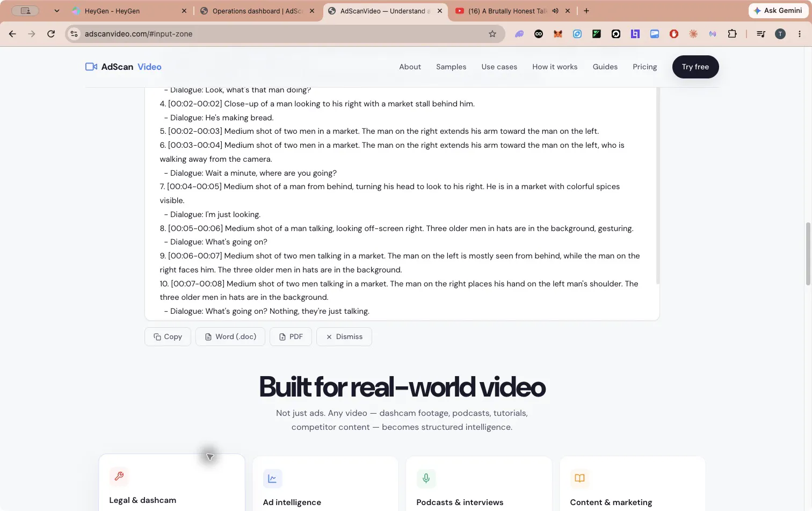Click the orange starburst extension icon

coord(693,34)
